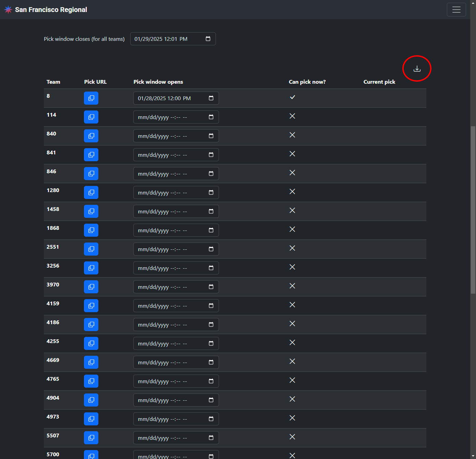Copy pick URL for team 5507

91,438
